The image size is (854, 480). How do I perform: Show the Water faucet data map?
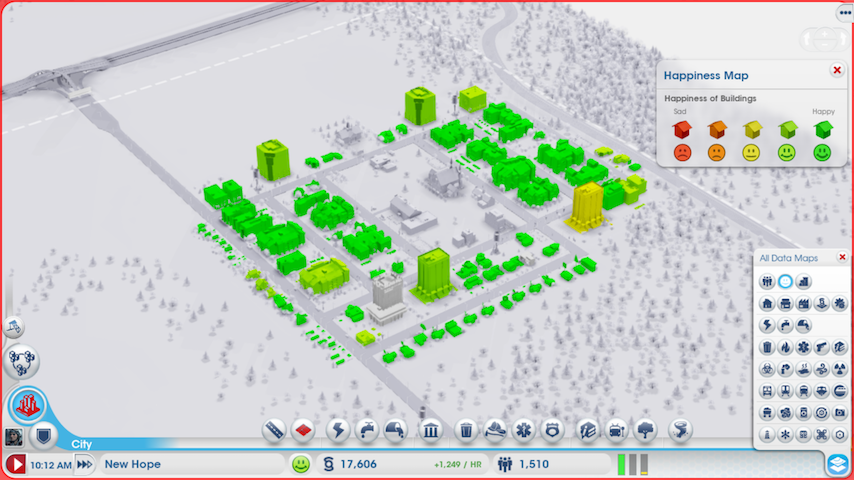785,325
